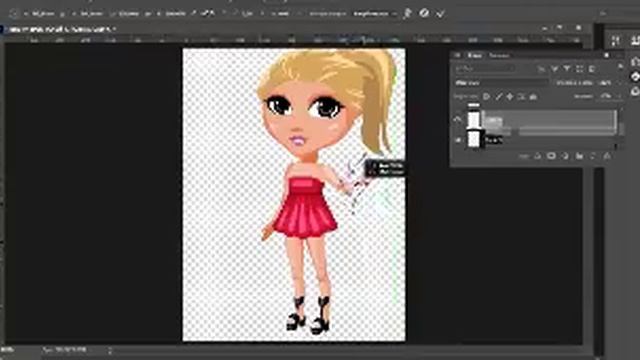Select the bottom layer by its name
The image size is (640, 360).
coord(494,140)
